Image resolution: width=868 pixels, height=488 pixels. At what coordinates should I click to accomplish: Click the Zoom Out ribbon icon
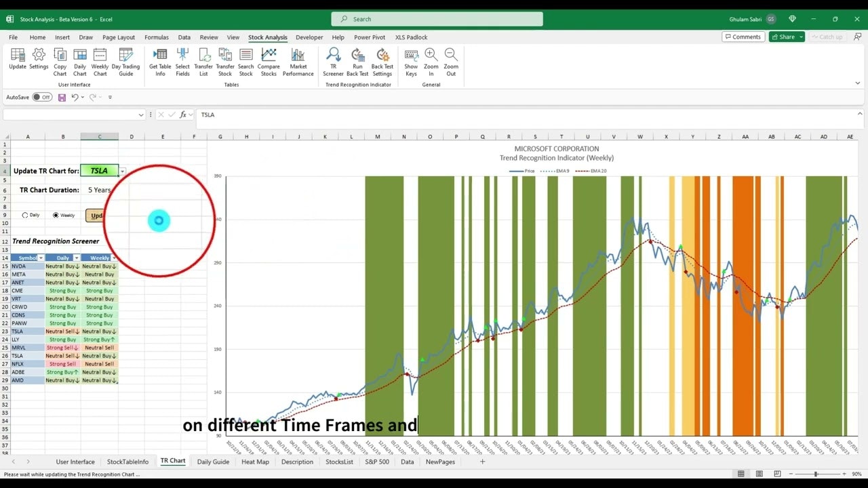451,62
